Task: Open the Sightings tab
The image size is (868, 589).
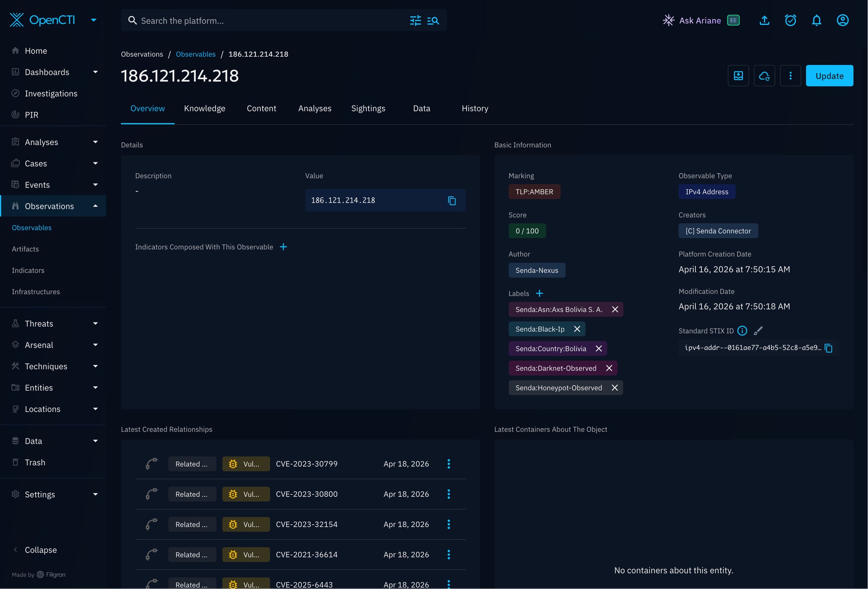Action: [x=368, y=109]
